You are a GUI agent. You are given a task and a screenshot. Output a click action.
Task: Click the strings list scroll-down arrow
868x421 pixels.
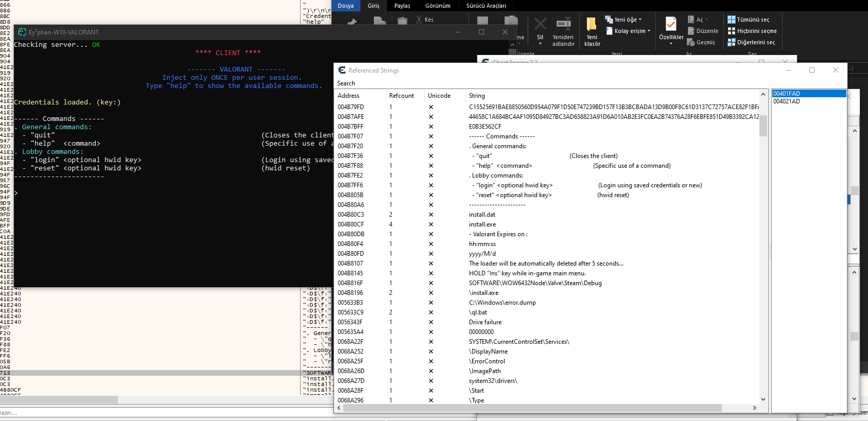[763, 399]
